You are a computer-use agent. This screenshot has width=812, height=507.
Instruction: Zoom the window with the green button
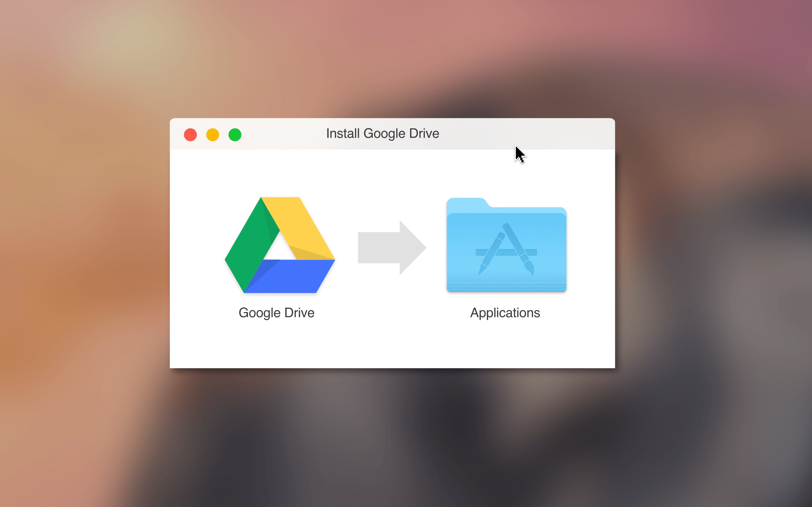[x=235, y=135]
